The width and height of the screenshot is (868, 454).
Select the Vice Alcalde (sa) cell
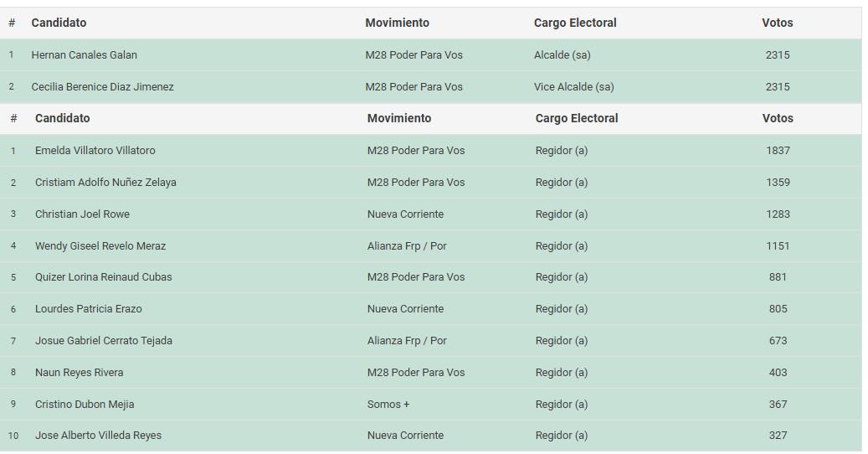click(x=573, y=87)
